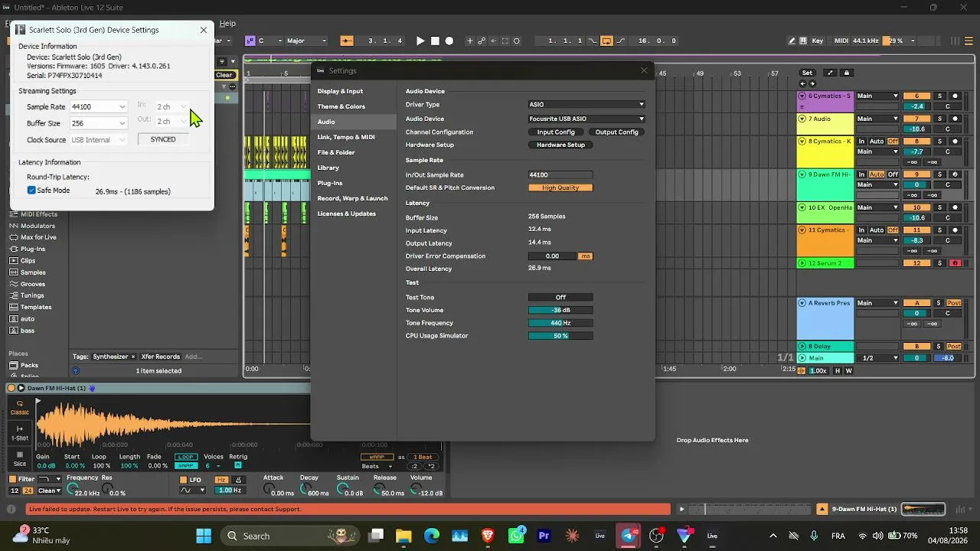This screenshot has height=551, width=980.
Task: Arm track 12 Serum 2 for recording
Action: [955, 263]
